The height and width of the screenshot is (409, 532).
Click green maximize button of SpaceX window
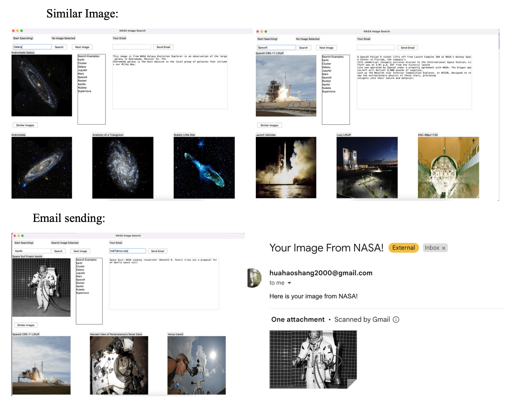[x=266, y=32]
